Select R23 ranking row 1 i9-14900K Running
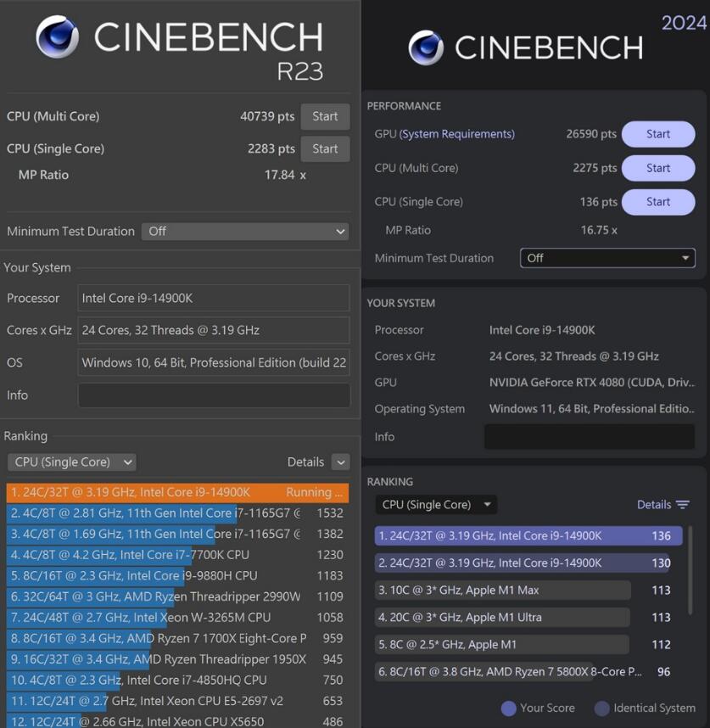Image resolution: width=710 pixels, height=728 pixels. 178,493
